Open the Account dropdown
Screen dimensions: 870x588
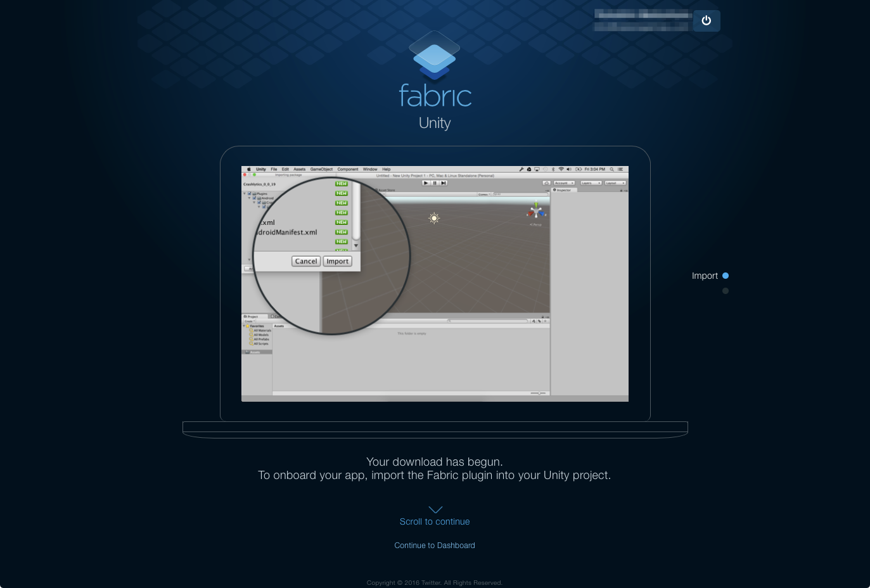click(564, 183)
